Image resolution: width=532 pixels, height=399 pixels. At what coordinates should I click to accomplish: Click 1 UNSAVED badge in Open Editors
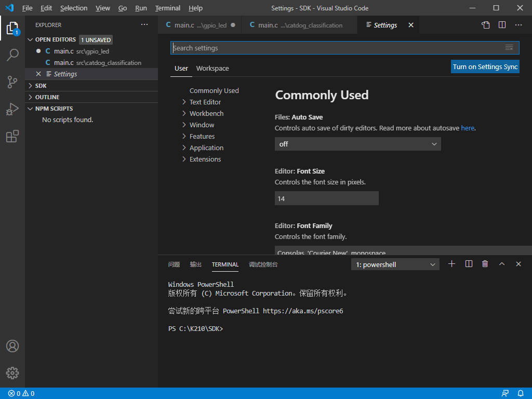(96, 40)
